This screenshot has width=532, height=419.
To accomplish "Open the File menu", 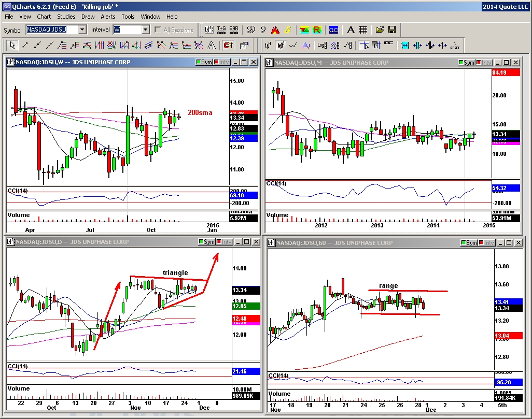I will [9, 17].
